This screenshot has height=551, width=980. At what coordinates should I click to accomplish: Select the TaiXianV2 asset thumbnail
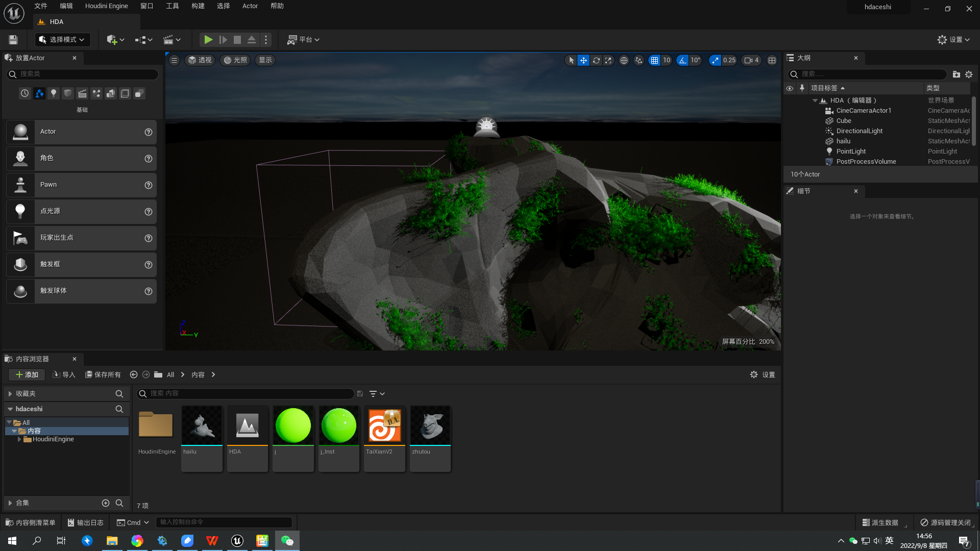[384, 425]
